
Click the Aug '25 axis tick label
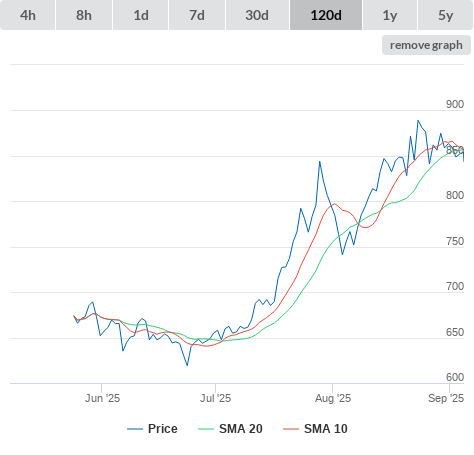(x=333, y=398)
